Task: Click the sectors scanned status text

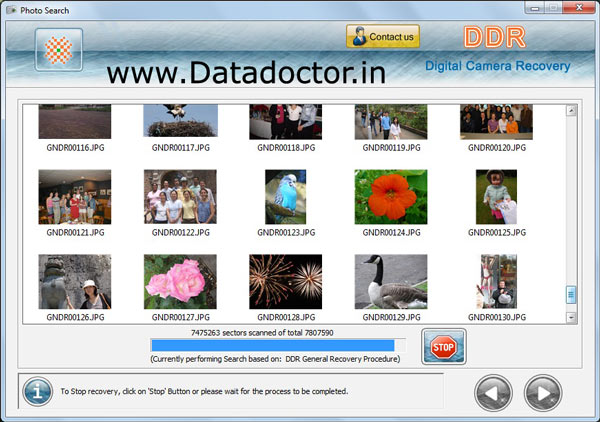Action: point(262,333)
